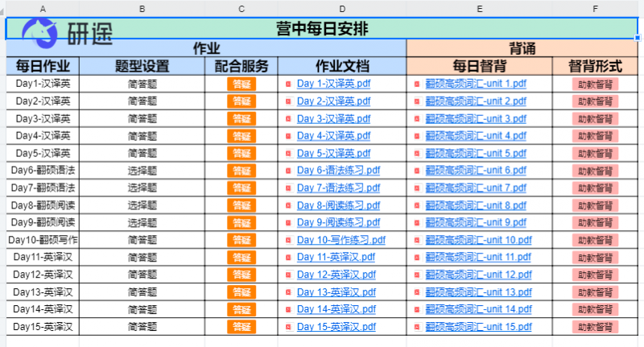Select column E header
Image resolution: width=644 pixels, height=347 pixels.
[x=479, y=9]
